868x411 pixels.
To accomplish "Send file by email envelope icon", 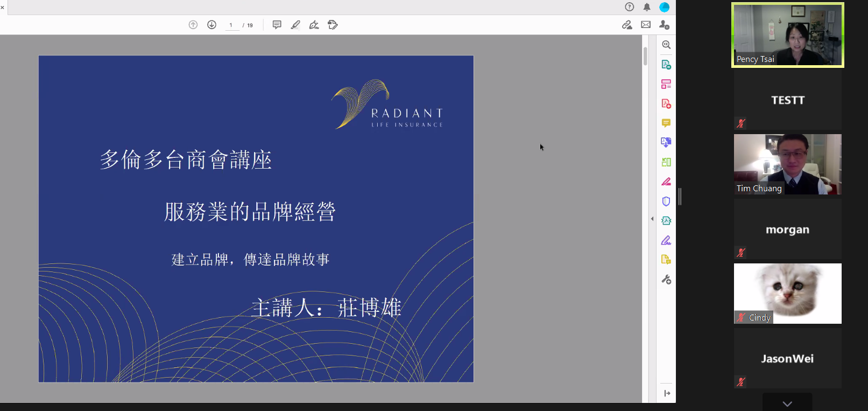I will 646,25.
